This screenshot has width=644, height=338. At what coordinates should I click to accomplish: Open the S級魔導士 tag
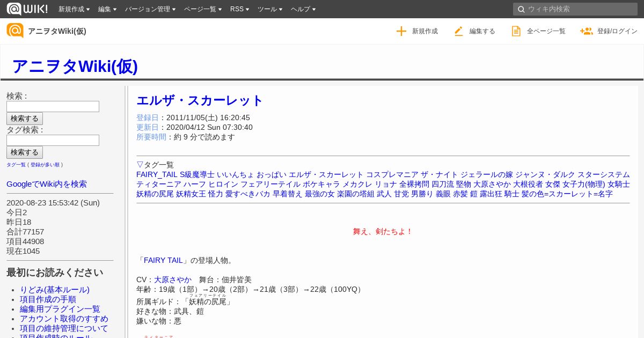click(x=197, y=174)
